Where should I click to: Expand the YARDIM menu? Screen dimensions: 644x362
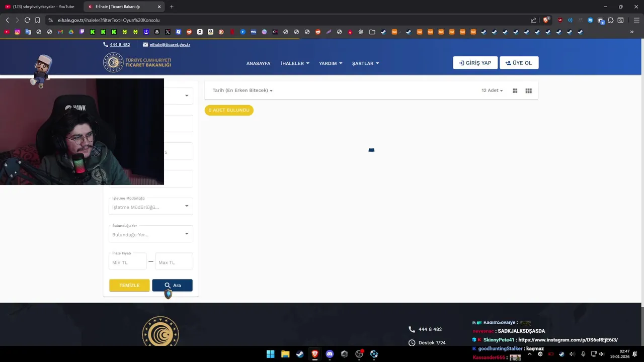pyautogui.click(x=331, y=63)
